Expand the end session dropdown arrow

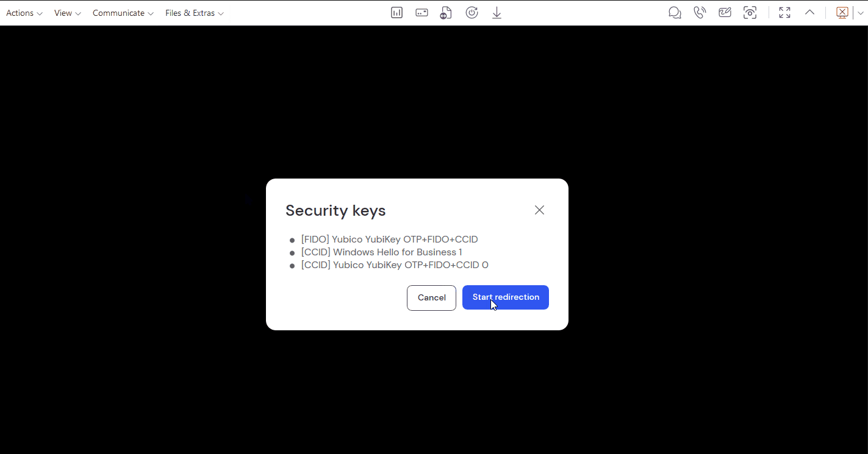click(861, 13)
